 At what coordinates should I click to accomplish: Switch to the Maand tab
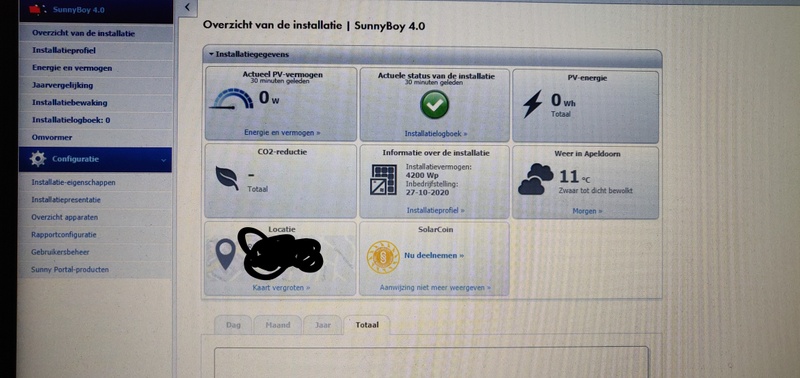278,325
